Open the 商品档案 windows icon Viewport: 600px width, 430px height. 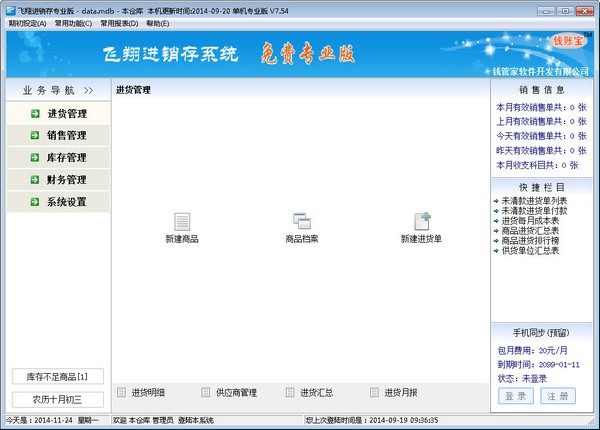(x=302, y=221)
